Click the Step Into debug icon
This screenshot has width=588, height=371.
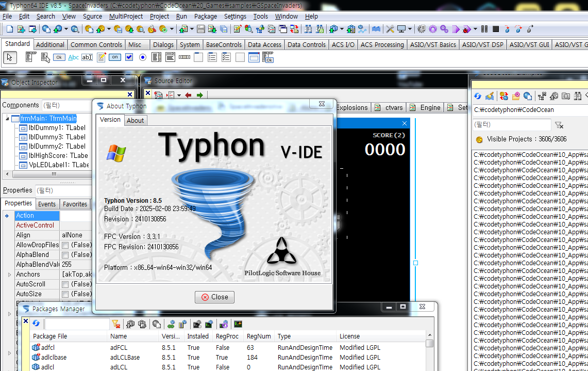(x=507, y=29)
